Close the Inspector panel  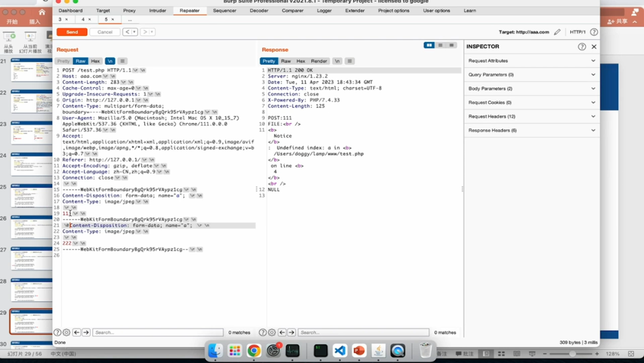(x=594, y=47)
